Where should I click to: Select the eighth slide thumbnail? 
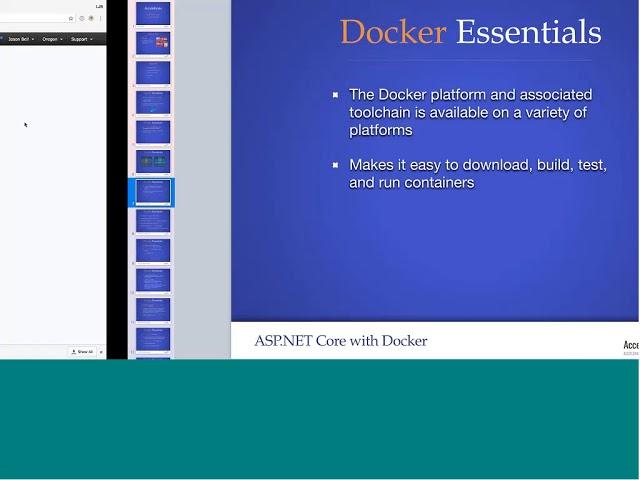tap(153, 220)
